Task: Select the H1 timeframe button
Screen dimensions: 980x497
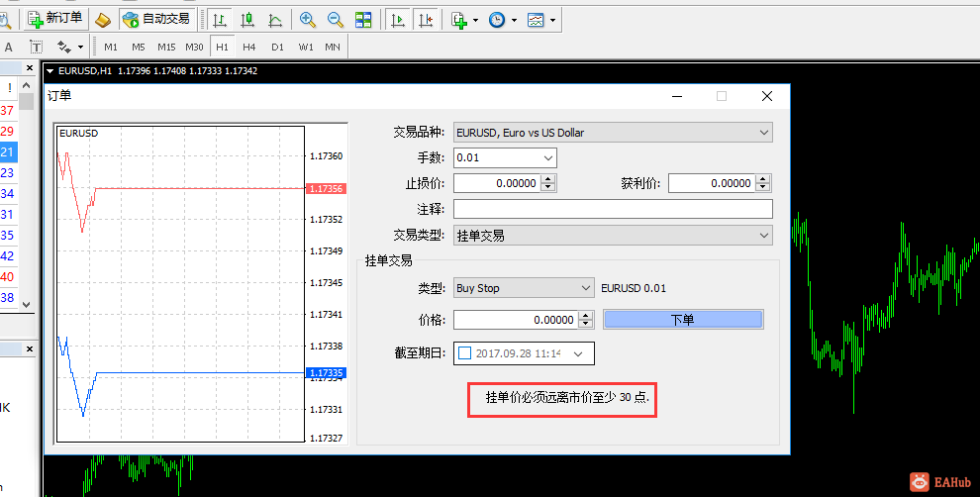Action: pyautogui.click(x=222, y=47)
